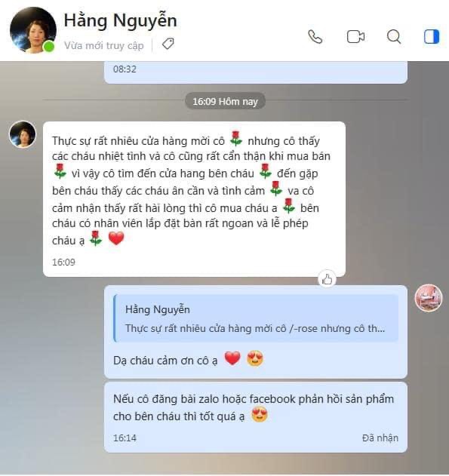Toggle the conversation info side panel

click(x=432, y=37)
